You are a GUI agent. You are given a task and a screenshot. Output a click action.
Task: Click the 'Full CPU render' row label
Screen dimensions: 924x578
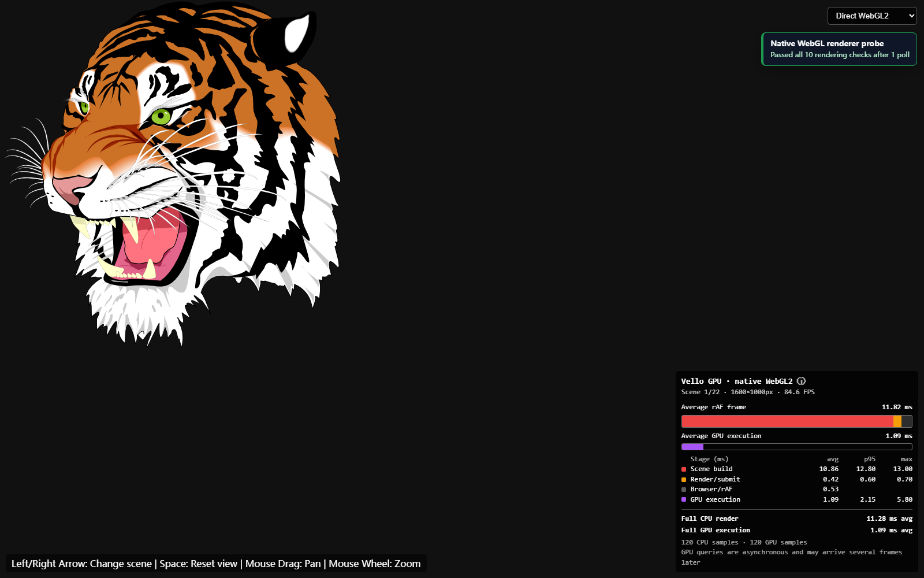[710, 518]
